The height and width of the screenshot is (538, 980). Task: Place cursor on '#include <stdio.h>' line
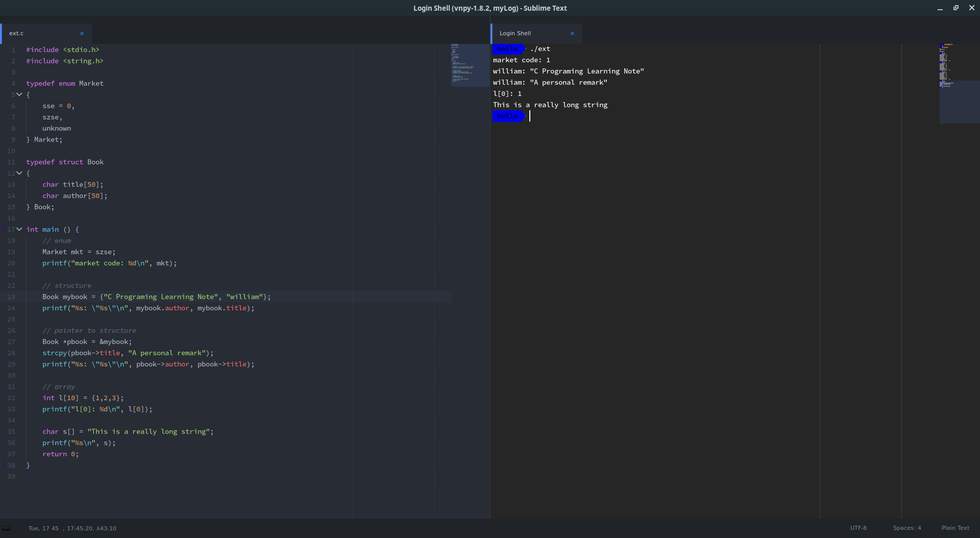(x=63, y=50)
